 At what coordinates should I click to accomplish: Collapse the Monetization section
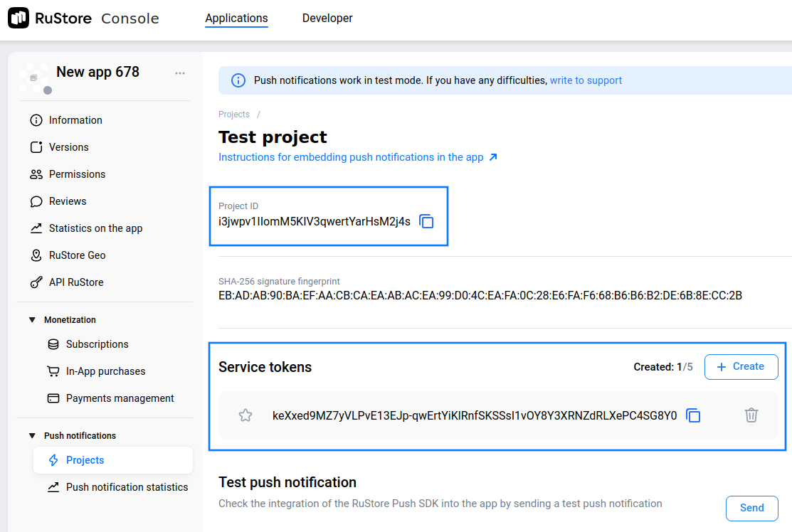[x=32, y=320]
